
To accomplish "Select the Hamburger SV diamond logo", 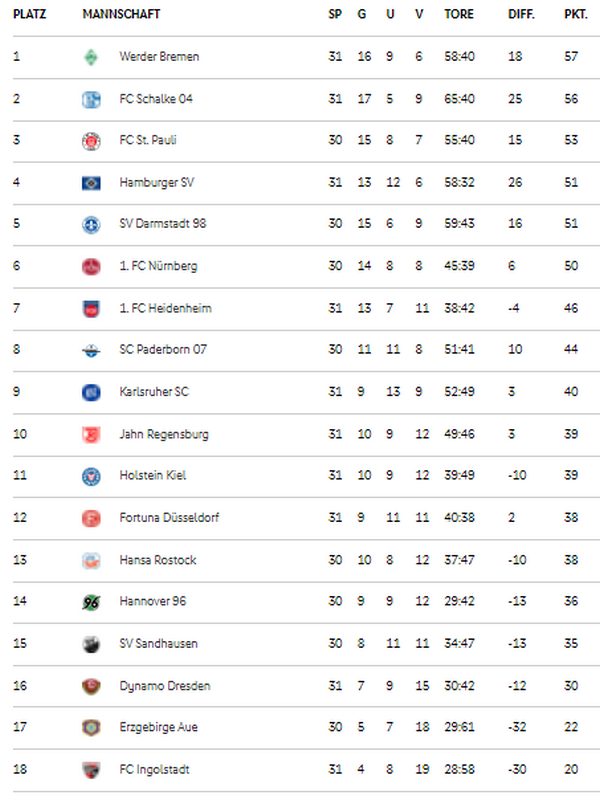I will point(91,183).
